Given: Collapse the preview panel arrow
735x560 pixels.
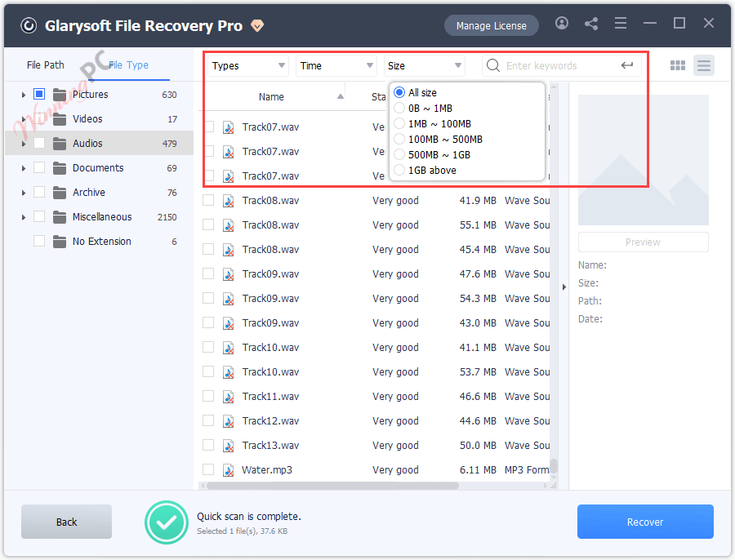Looking at the screenshot, I should 563,287.
